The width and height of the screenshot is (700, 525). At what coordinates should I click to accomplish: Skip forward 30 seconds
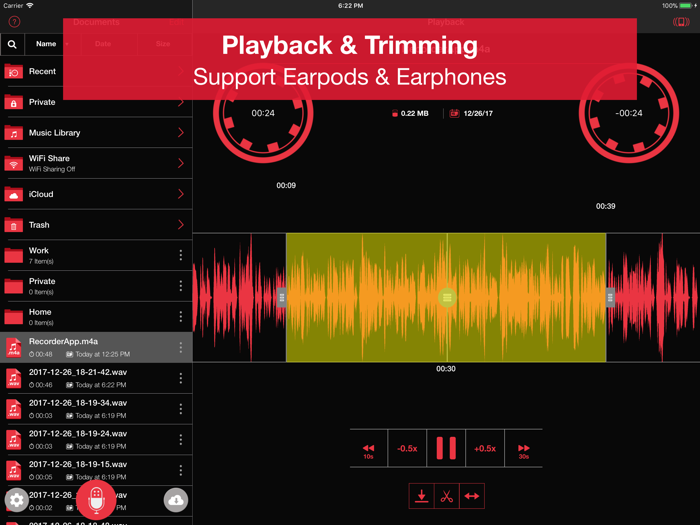click(x=524, y=449)
